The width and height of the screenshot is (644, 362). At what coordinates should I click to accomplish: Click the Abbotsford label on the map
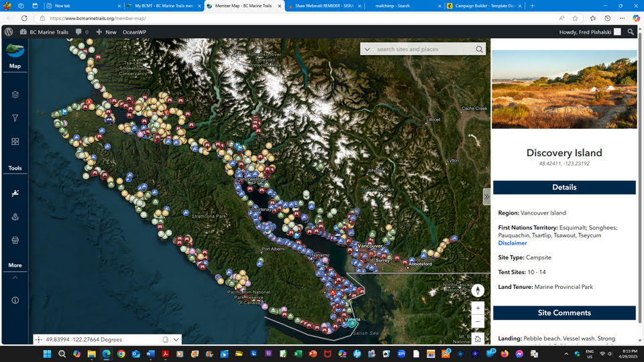click(420, 264)
